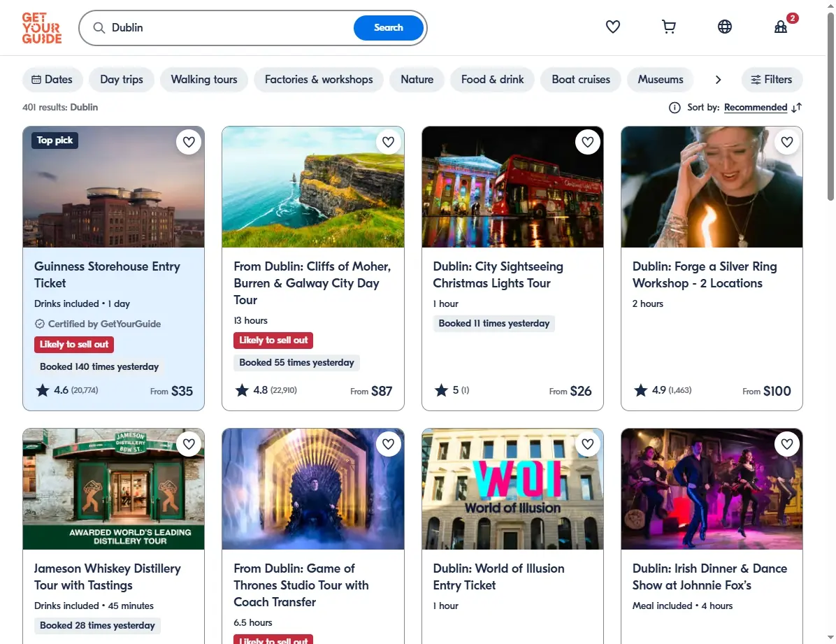Viewport: 836px width, 644px height.
Task: Click the sort order arrows icon
Action: click(797, 108)
